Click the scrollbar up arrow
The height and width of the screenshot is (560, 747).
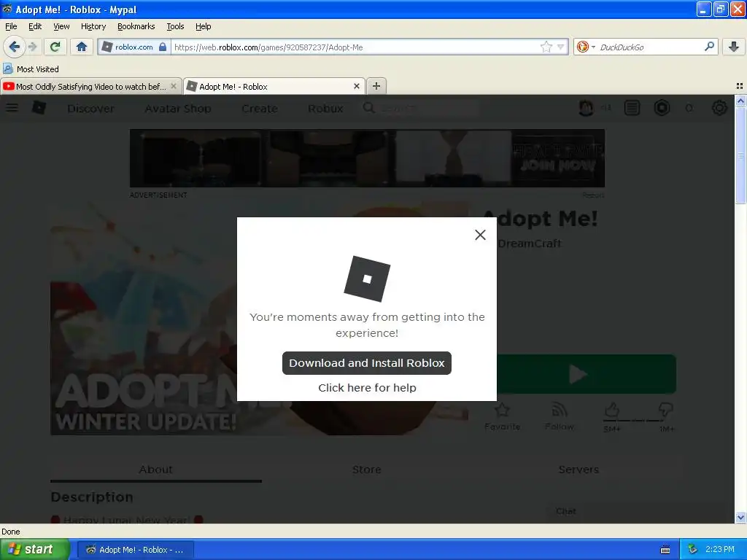(x=740, y=101)
